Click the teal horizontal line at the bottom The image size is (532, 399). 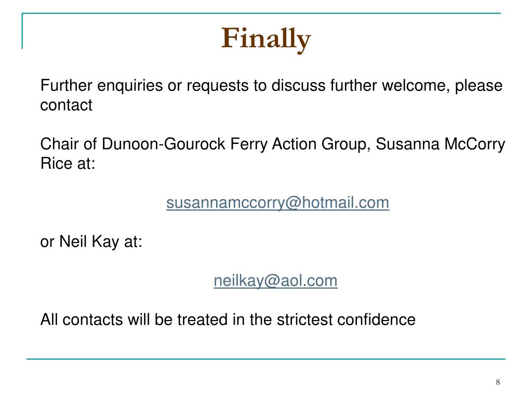coord(266,358)
